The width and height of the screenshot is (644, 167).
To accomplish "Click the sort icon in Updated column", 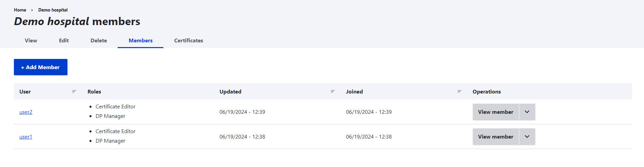I will (x=333, y=91).
